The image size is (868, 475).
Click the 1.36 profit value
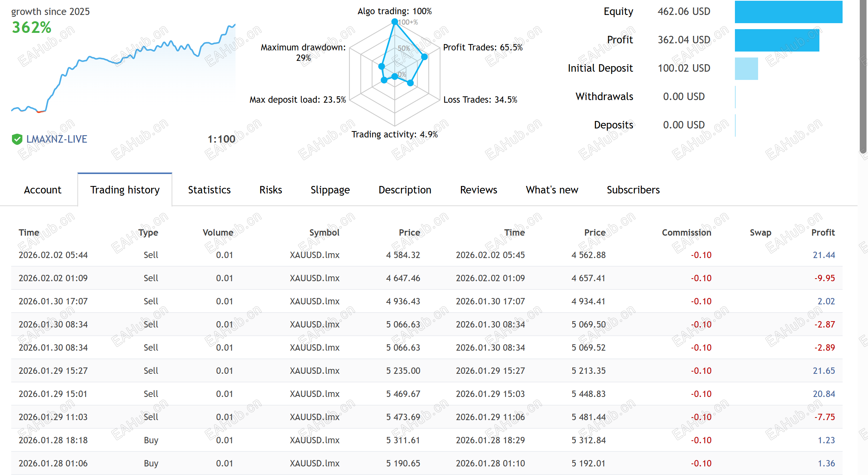(x=826, y=463)
